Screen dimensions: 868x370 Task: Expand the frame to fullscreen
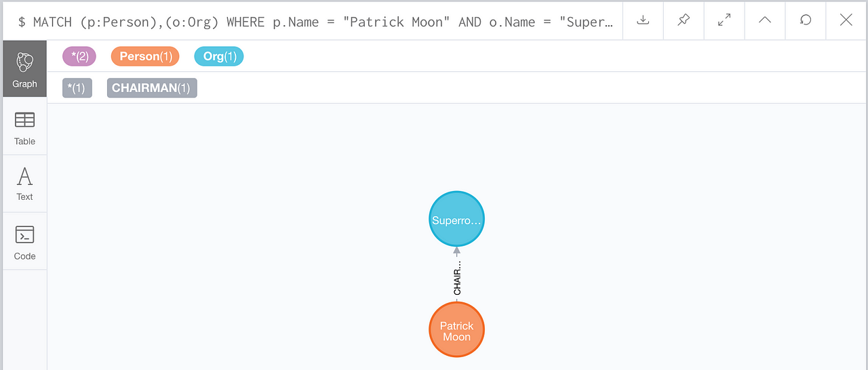(724, 20)
